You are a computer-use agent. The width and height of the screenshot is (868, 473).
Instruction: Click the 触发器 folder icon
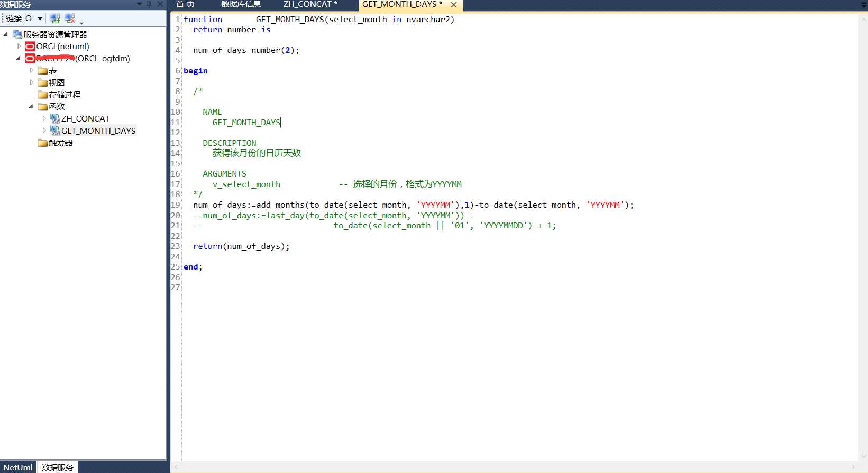43,143
